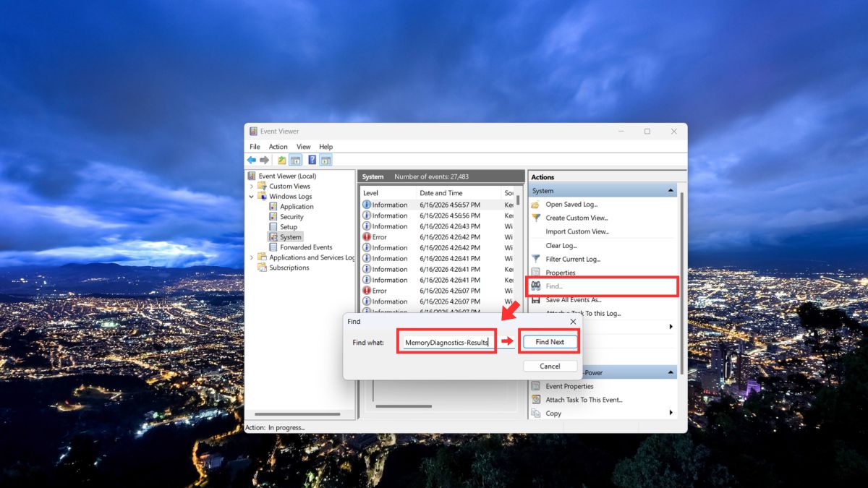Click the Help question-mark toolbar icon

click(312, 160)
